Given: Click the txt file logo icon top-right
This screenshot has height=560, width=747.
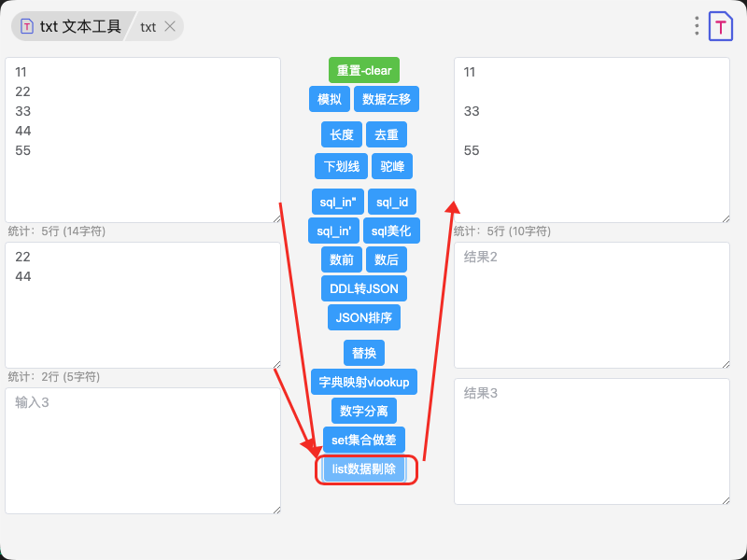Looking at the screenshot, I should point(721,26).
